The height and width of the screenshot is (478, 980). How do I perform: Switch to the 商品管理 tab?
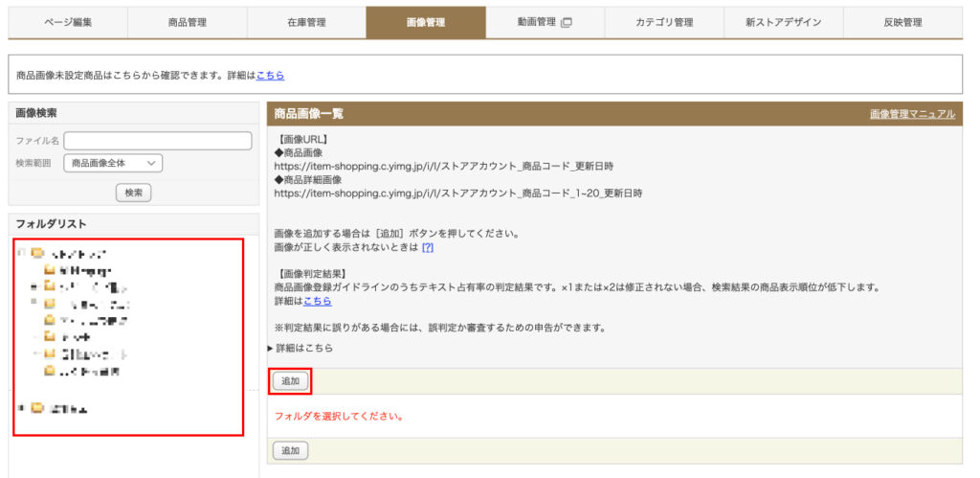(x=187, y=23)
